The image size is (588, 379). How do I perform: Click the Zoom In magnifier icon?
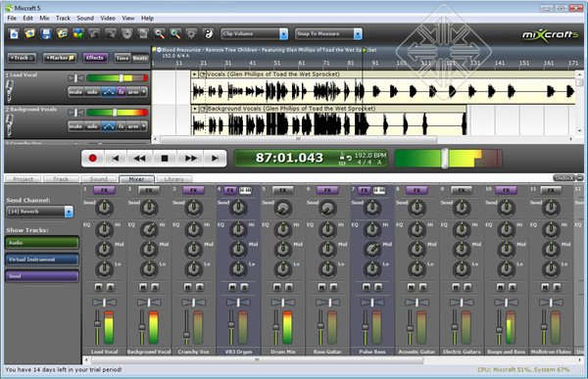click(175, 34)
